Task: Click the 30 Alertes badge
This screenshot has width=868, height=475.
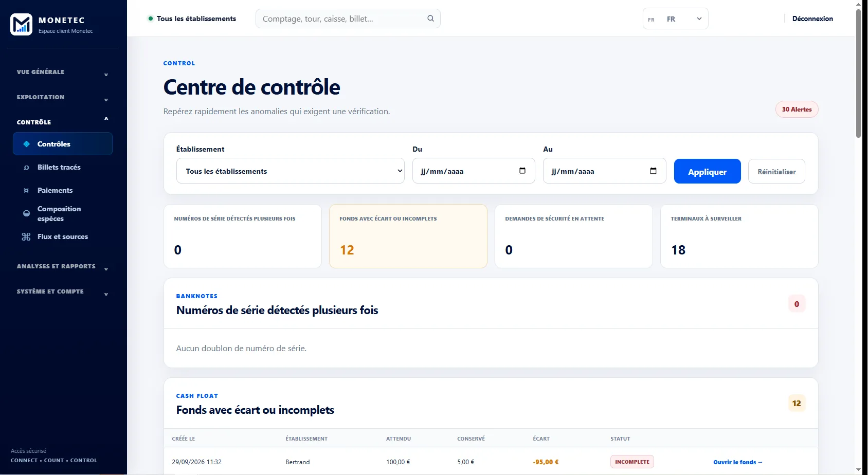Action: (797, 109)
